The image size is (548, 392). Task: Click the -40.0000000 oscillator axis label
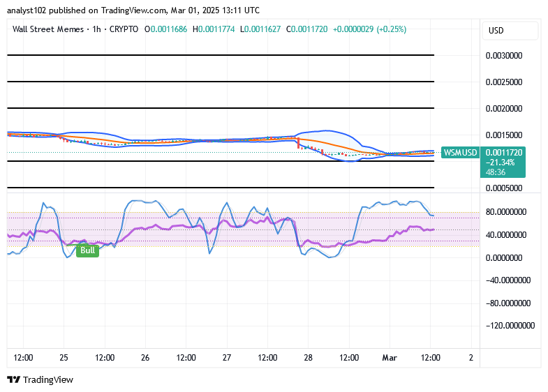(x=508, y=280)
